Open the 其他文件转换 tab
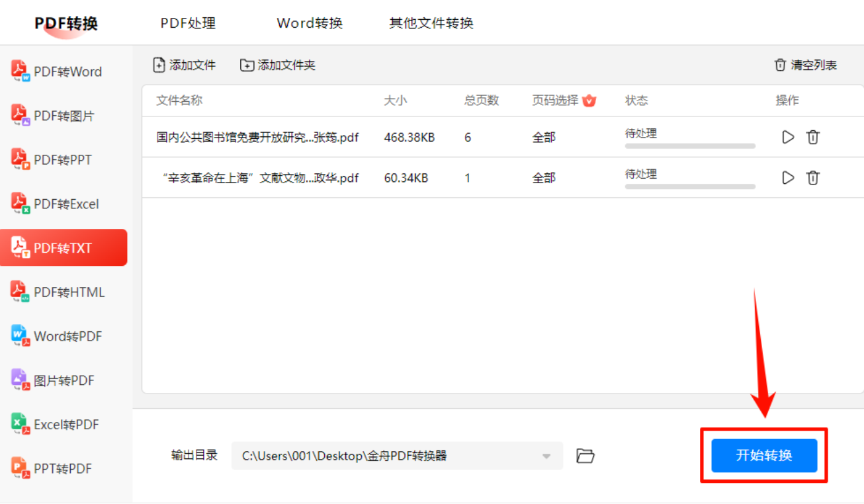 (431, 23)
